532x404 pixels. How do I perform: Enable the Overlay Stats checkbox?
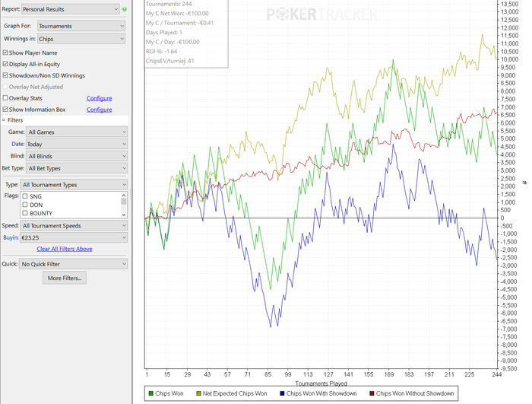(x=5, y=98)
